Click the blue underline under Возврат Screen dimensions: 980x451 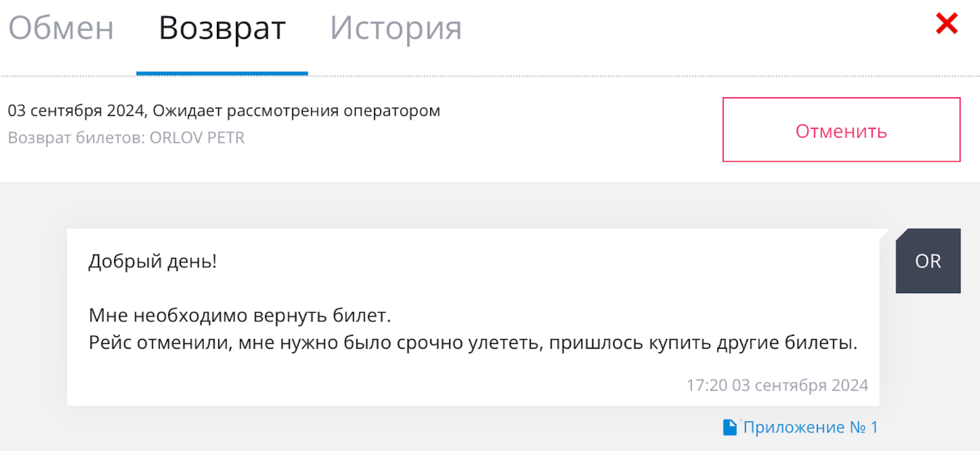(x=222, y=73)
